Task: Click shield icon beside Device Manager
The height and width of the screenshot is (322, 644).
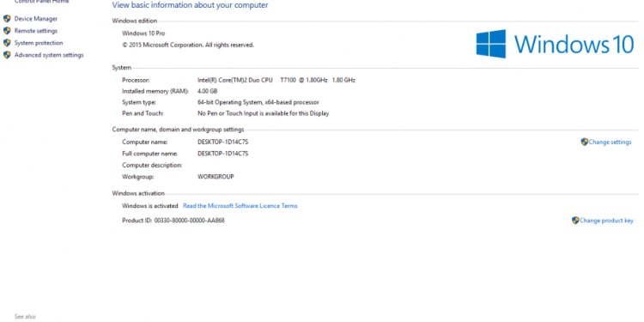Action: point(7,19)
